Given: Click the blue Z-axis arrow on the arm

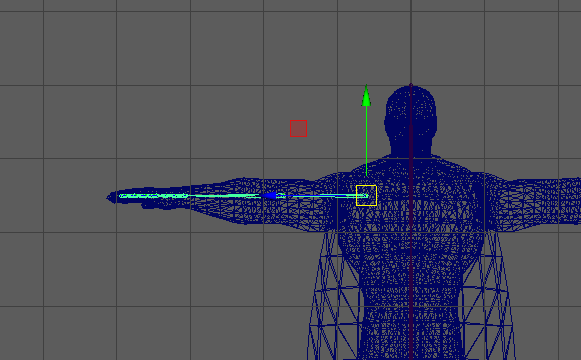Looking at the screenshot, I should pos(269,195).
